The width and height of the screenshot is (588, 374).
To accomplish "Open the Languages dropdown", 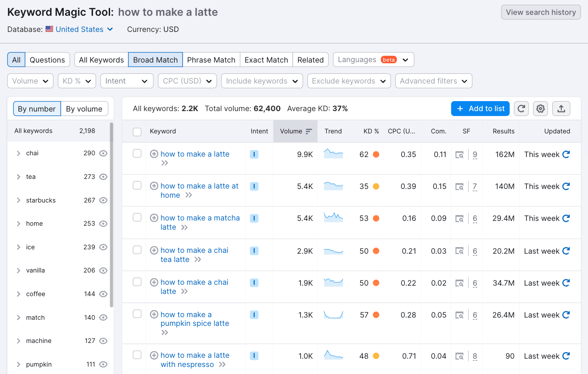I will (x=374, y=59).
